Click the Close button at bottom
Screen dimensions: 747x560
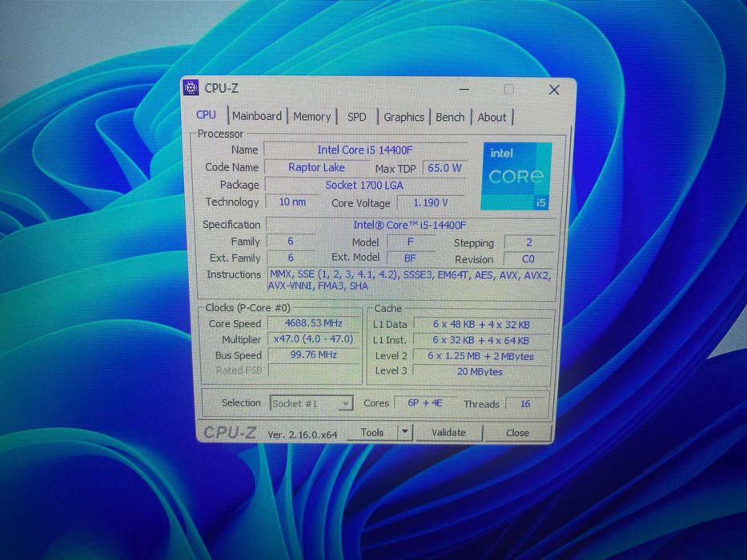point(517,433)
